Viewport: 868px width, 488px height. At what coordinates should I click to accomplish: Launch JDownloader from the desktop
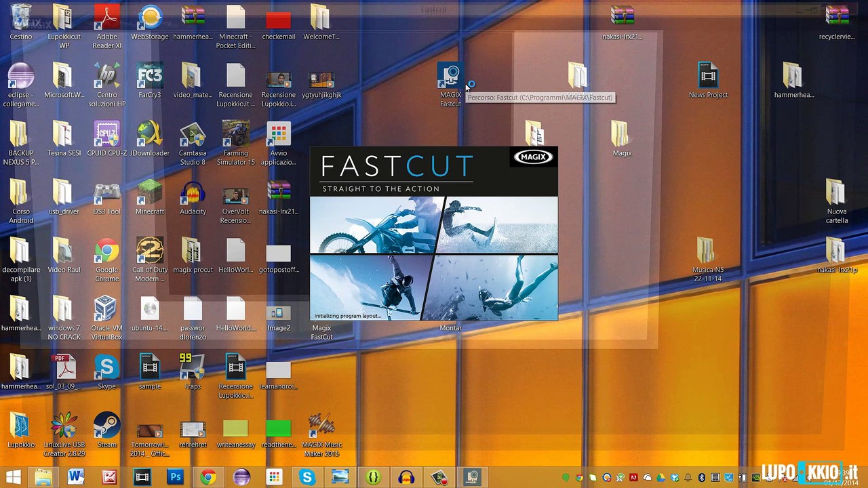pyautogui.click(x=150, y=138)
